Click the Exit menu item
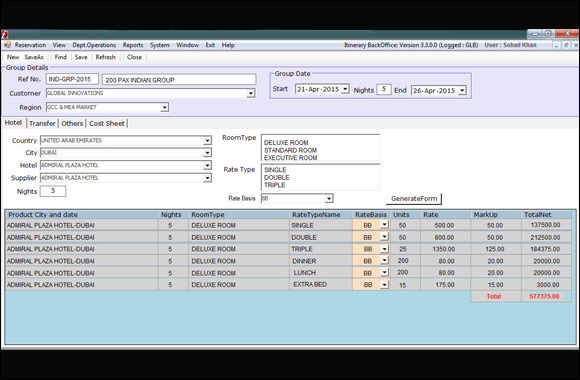580x380 pixels. point(210,45)
